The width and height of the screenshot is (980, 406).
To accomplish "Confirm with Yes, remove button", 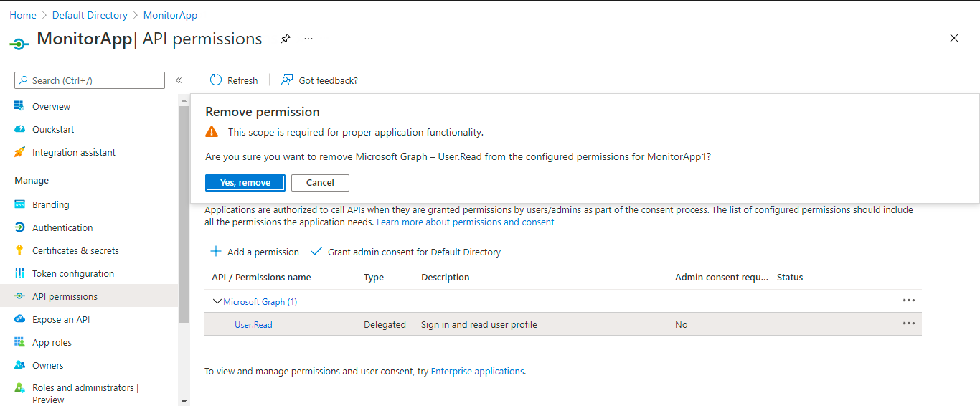I will [x=245, y=183].
